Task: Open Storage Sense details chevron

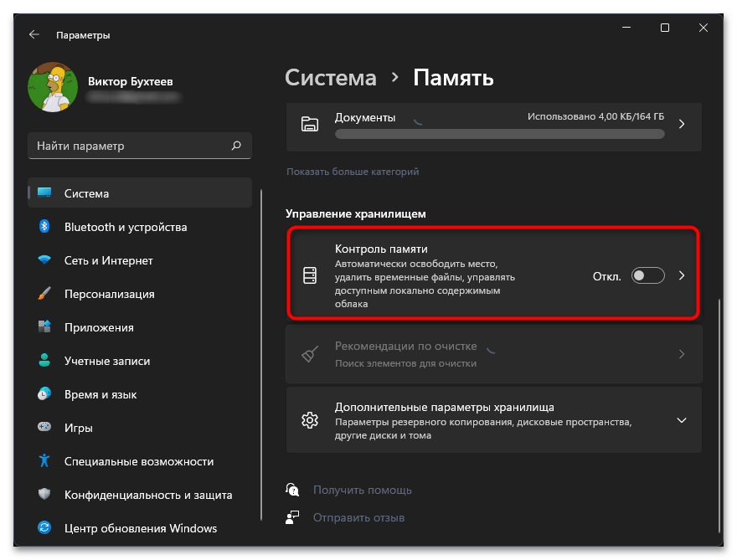Action: click(681, 275)
